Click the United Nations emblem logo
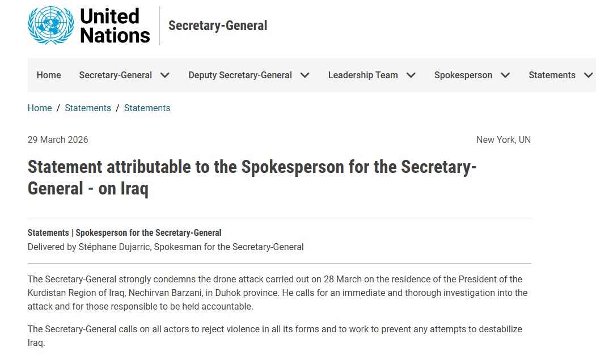 [50, 26]
